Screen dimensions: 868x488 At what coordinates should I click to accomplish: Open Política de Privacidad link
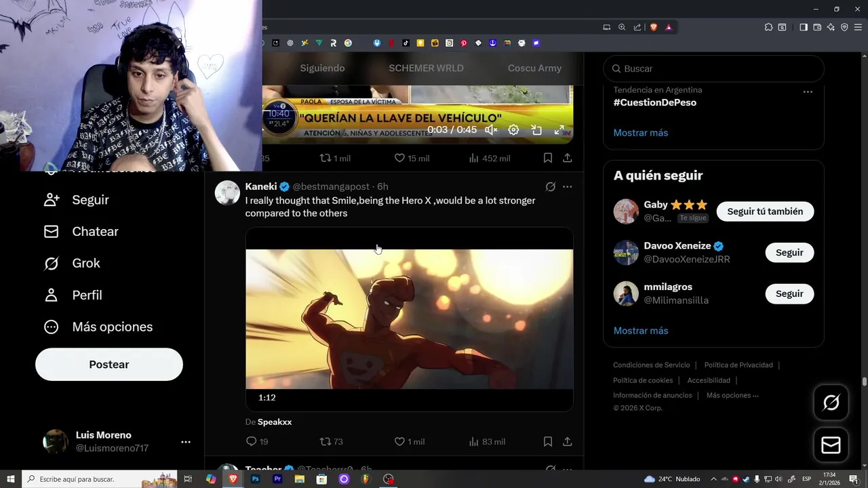[x=738, y=365]
